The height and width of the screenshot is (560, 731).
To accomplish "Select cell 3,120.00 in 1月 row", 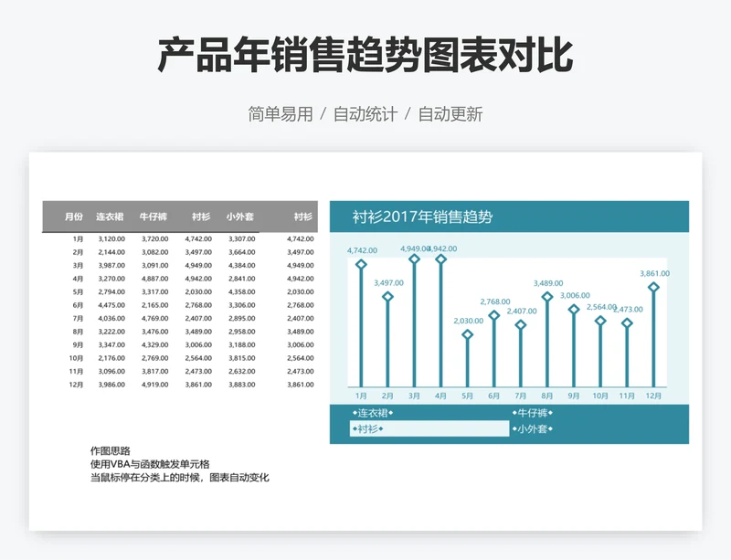I will (x=111, y=238).
